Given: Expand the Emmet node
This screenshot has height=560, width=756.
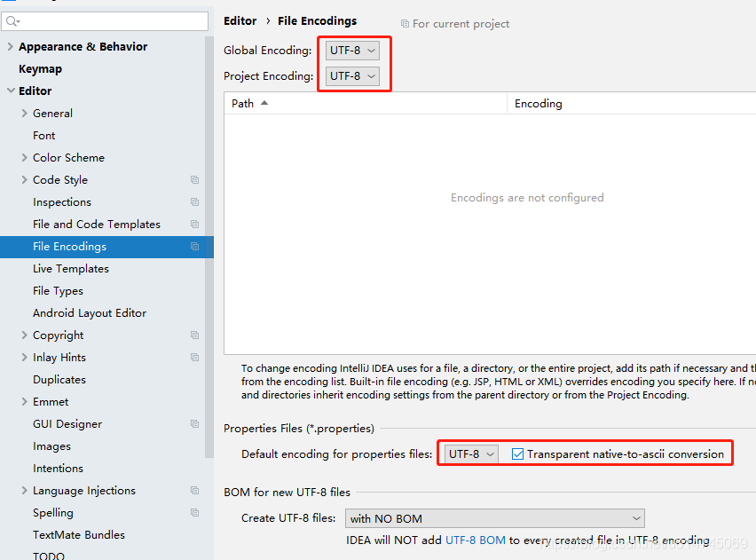Looking at the screenshot, I should pyautogui.click(x=24, y=402).
